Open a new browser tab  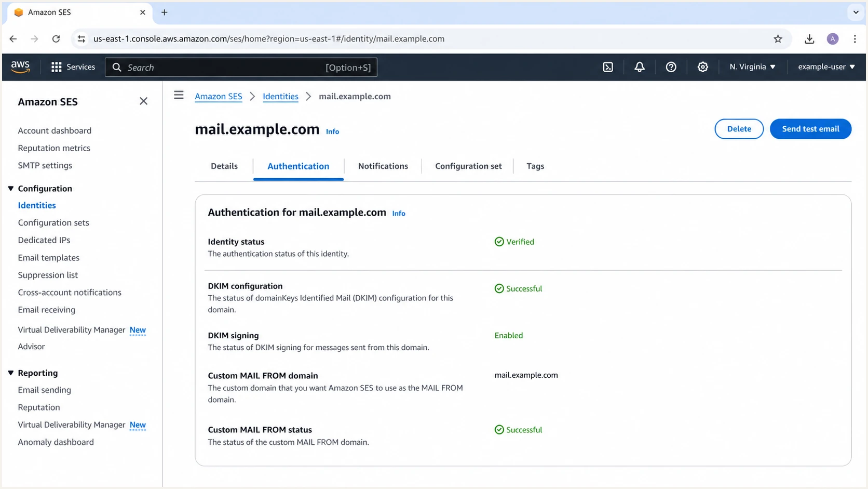pyautogui.click(x=164, y=12)
